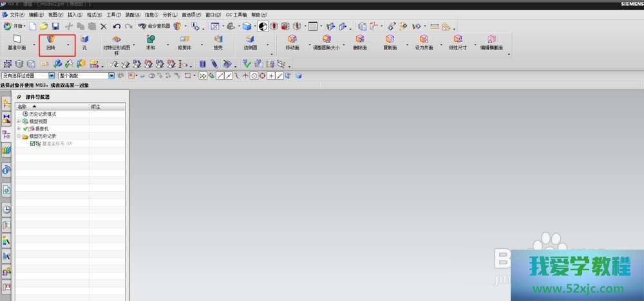Open the 没有选择过滤器 dropdown
Image resolution: width=644 pixels, height=301 pixels.
52,76
